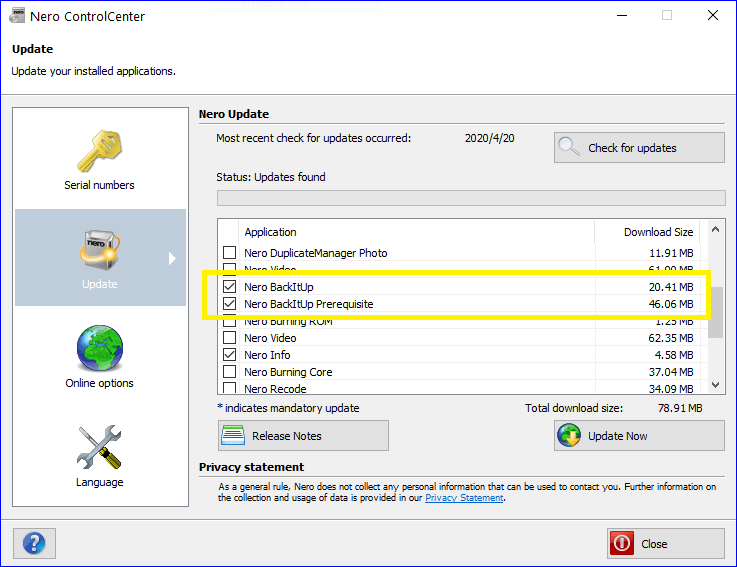Click the globe download icon on Update Now

point(569,435)
